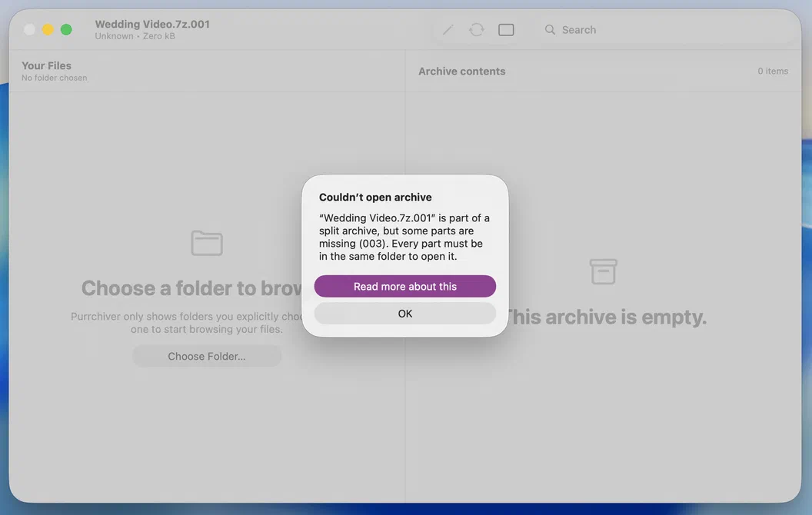
Task: Click the folder icon above Choose a folder
Action: (x=207, y=243)
